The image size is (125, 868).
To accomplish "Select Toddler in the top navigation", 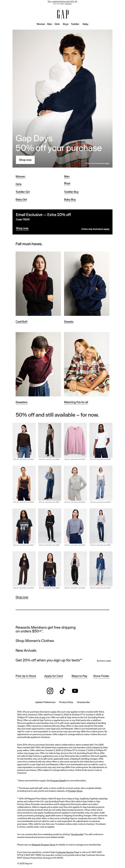I will point(75,24).
